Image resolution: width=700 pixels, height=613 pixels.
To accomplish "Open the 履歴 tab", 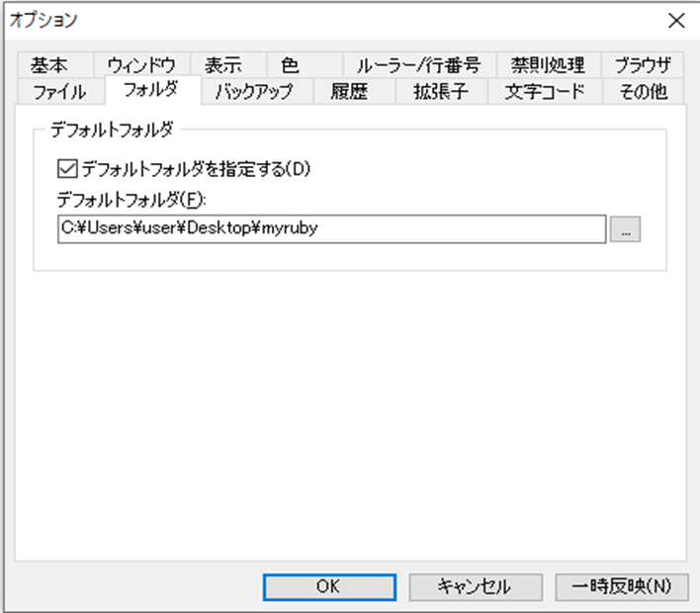I will point(348,92).
